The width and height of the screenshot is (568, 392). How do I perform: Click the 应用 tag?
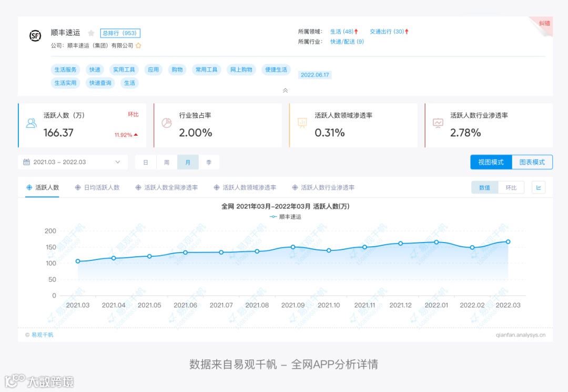pos(153,69)
